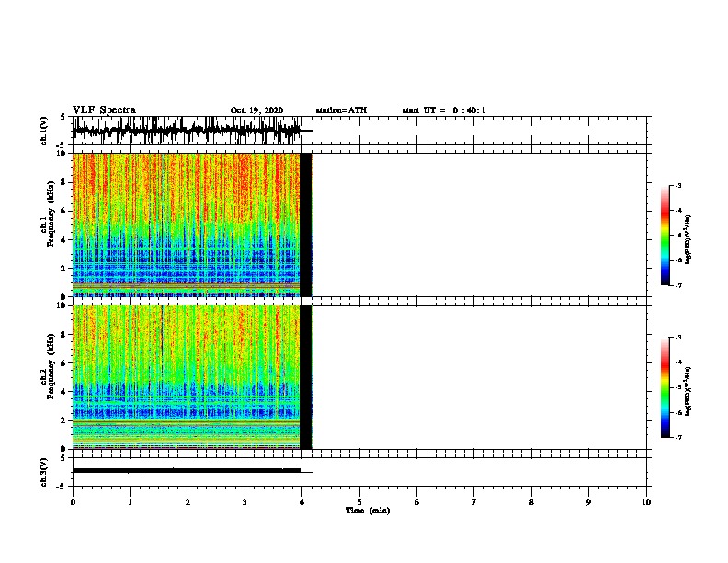Click time axis tick label "3"
Screen dimensions: 728x563
[245, 502]
